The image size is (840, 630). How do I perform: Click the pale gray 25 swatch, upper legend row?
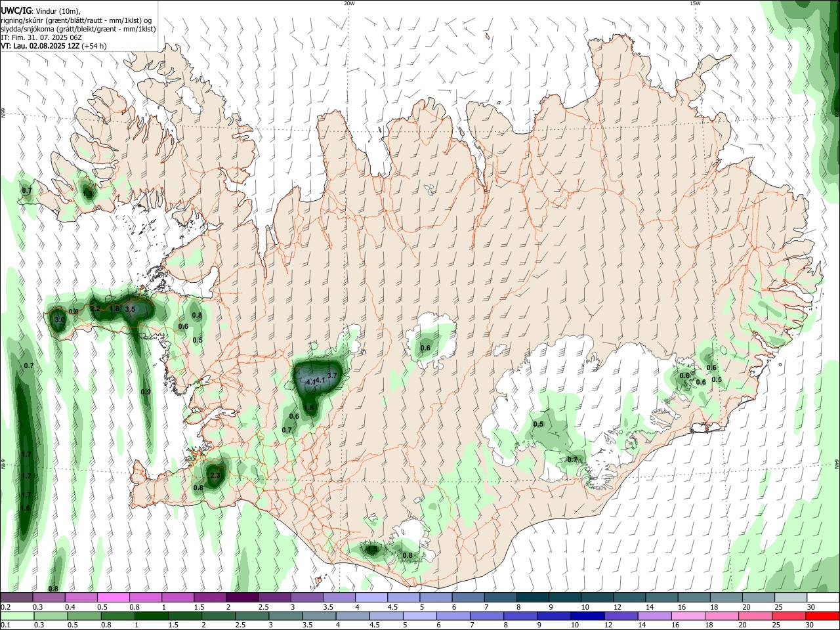[791, 598]
